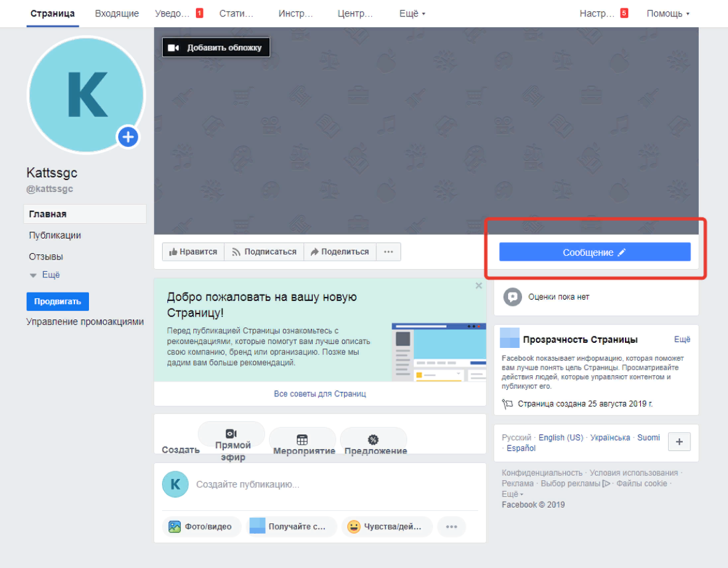Expand Ещё in left sidebar
Screen dimensions: 728x568
pyautogui.click(x=45, y=275)
